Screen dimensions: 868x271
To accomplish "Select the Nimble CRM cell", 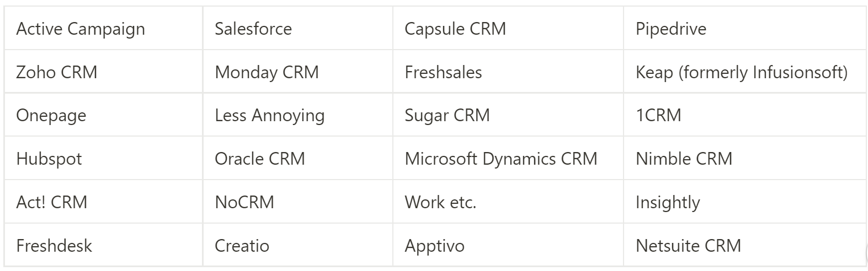I will 684,159.
